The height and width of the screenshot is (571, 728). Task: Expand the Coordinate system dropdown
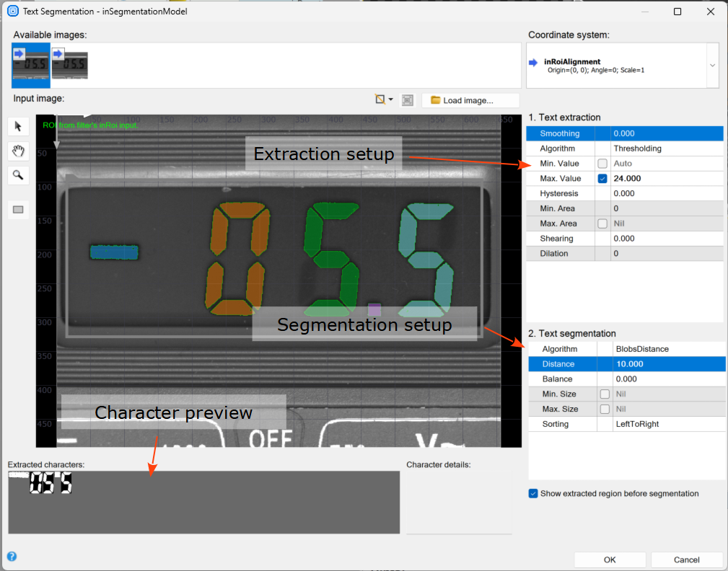712,65
